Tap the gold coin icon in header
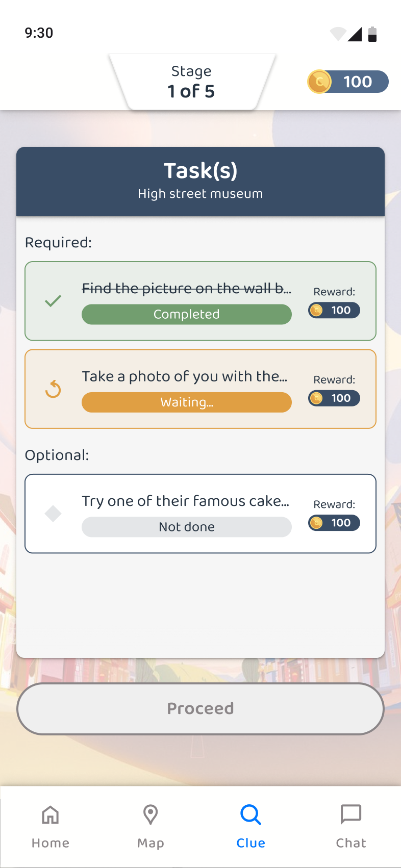The width and height of the screenshot is (401, 868). coord(319,82)
